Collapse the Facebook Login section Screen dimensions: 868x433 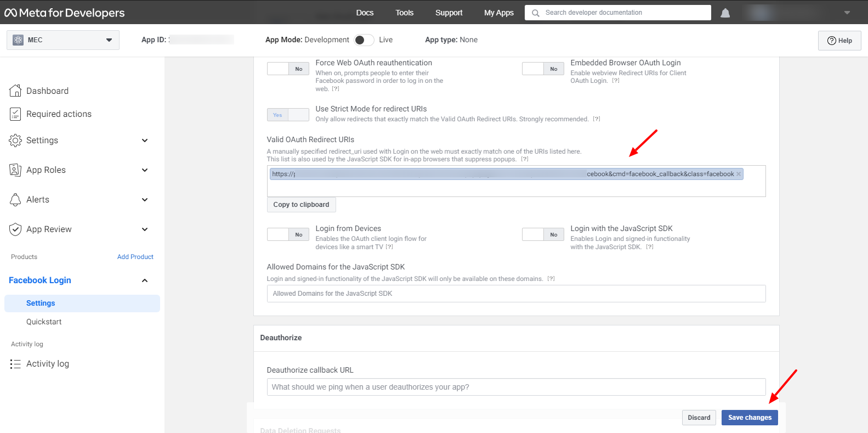[x=145, y=280]
